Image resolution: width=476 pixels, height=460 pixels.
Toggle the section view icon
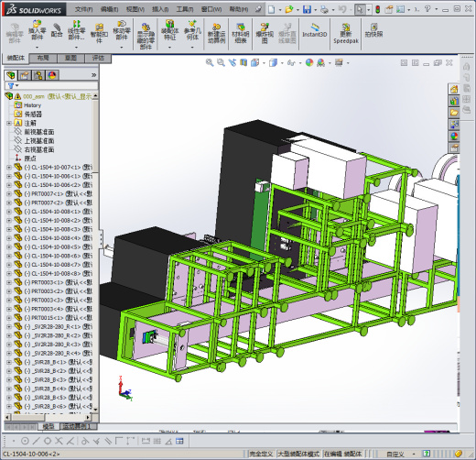click(243, 62)
